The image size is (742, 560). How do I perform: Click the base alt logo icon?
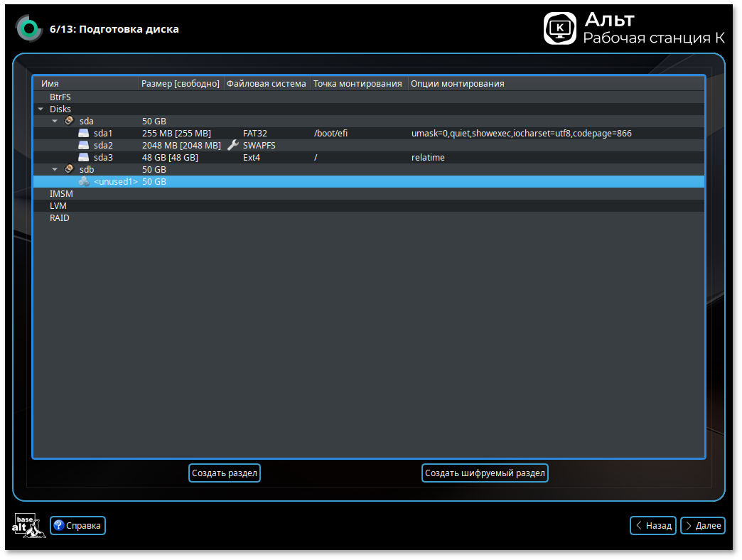(x=28, y=525)
